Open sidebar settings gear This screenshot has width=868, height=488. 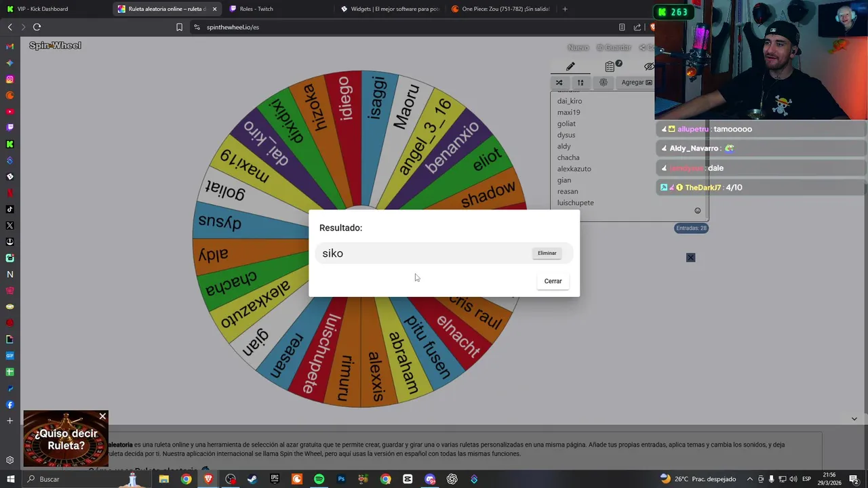coord(9,460)
